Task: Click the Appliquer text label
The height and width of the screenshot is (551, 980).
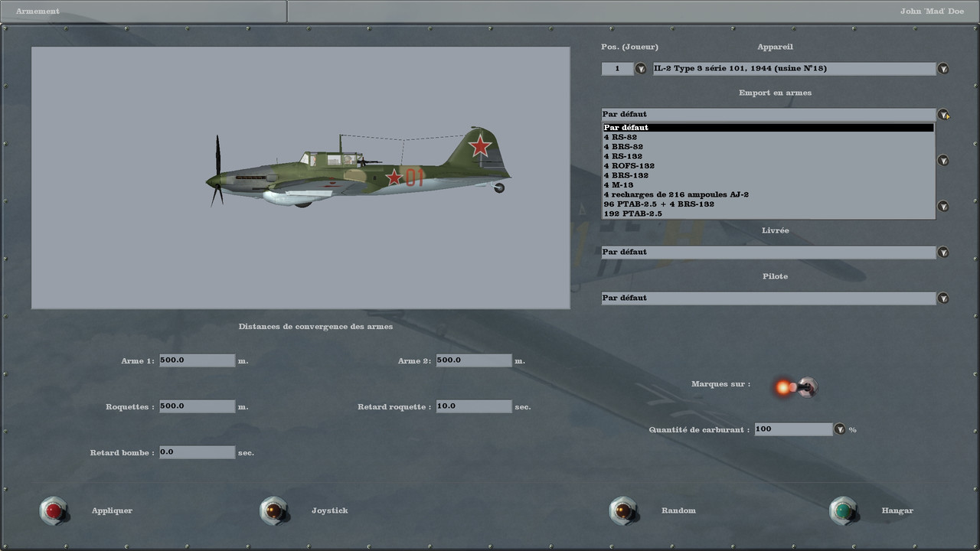Action: 112,510
